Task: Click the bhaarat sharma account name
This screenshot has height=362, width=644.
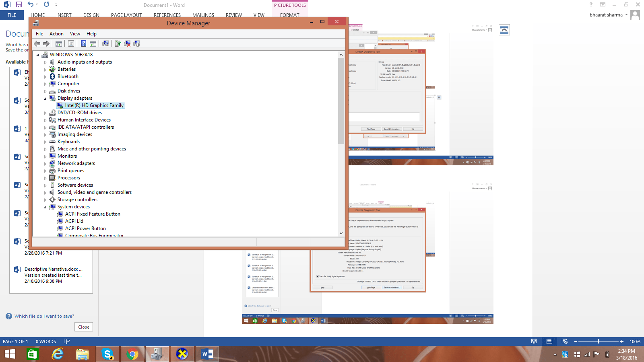Action: click(606, 15)
